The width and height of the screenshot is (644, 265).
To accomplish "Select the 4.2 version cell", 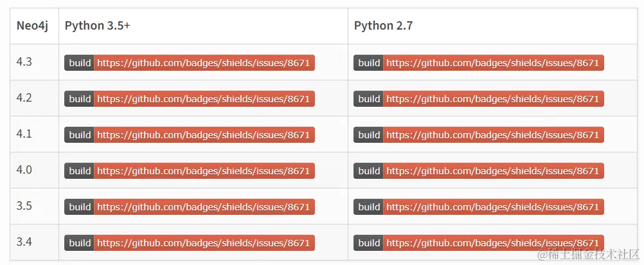I will pos(24,98).
